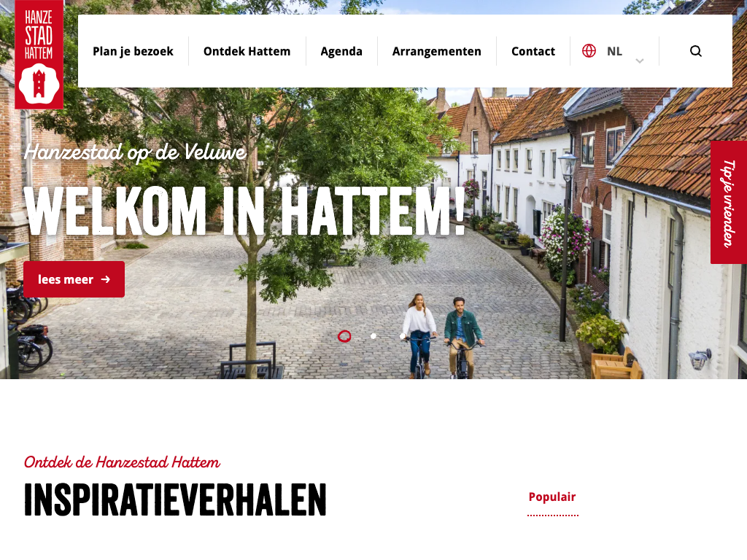The width and height of the screenshot is (747, 560).
Task: Select the first carousel slide dot
Action: tap(344, 336)
